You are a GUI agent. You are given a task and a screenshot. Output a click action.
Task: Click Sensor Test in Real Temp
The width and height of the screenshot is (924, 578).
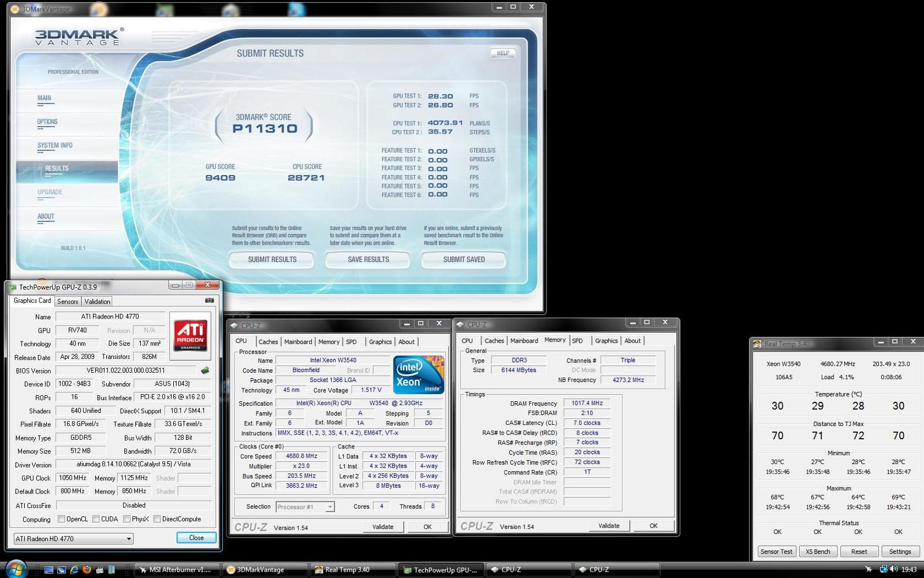tap(776, 551)
